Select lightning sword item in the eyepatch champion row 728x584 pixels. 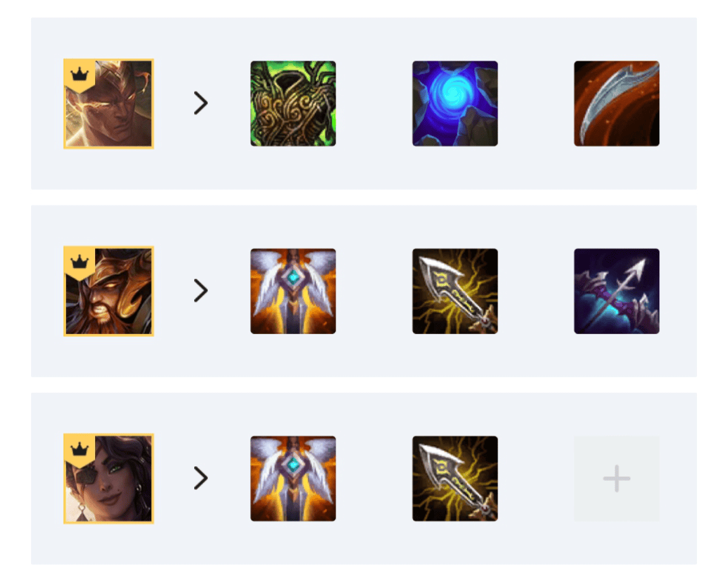point(455,478)
